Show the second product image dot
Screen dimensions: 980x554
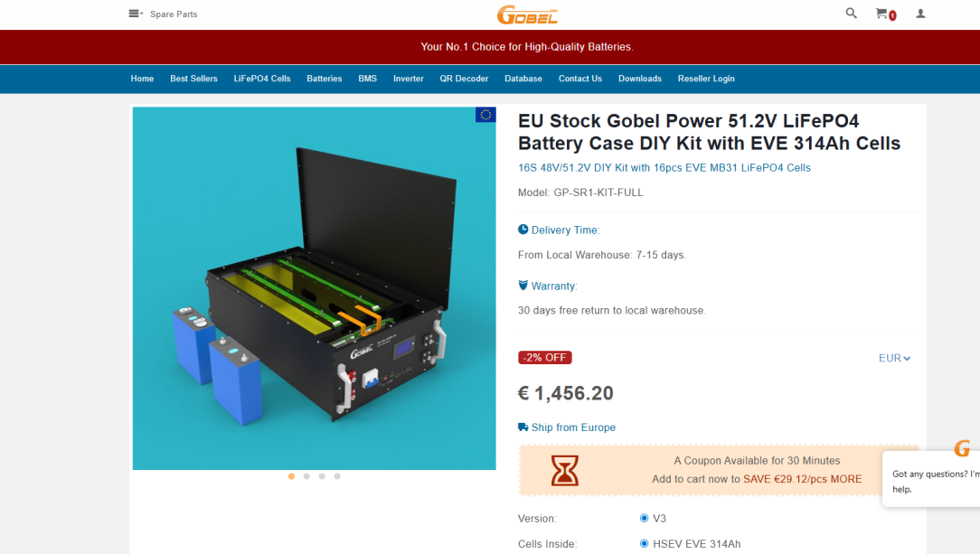[x=306, y=476]
